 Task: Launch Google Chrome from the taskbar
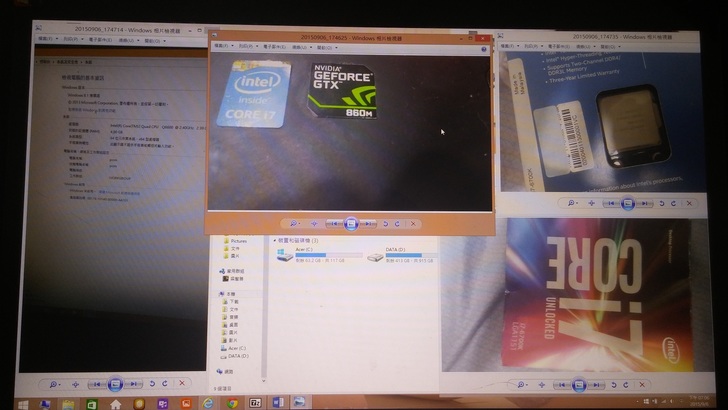[x=232, y=403]
